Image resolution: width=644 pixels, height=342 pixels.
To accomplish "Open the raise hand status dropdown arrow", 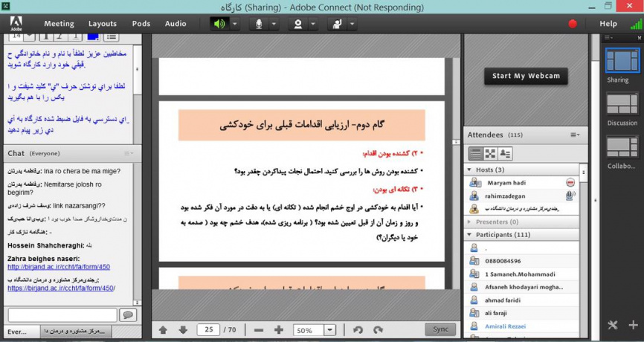I will pos(352,24).
